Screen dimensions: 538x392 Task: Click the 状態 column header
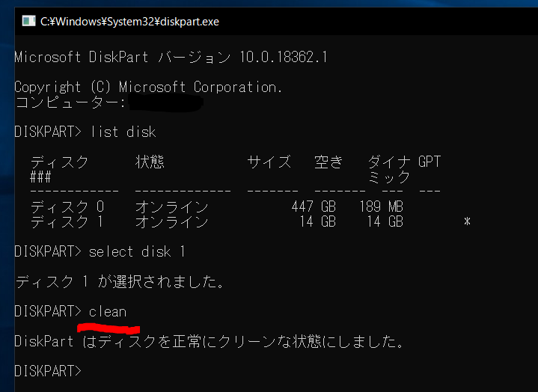coord(150,162)
